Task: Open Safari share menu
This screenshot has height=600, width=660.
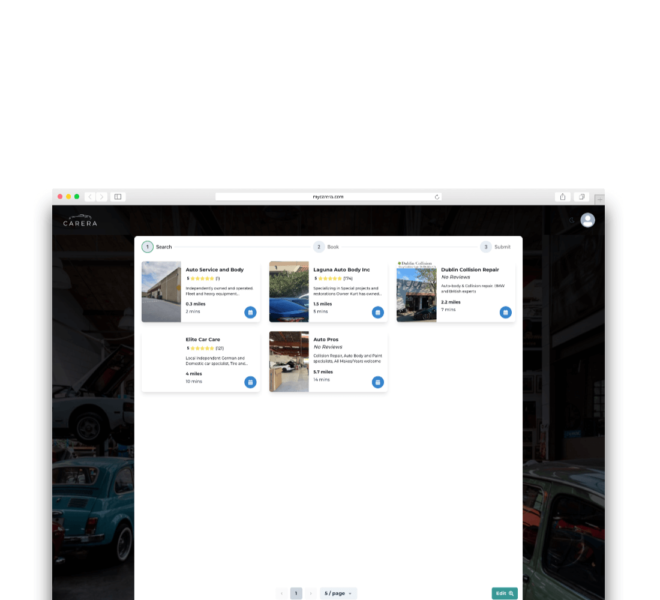Action: [563, 197]
